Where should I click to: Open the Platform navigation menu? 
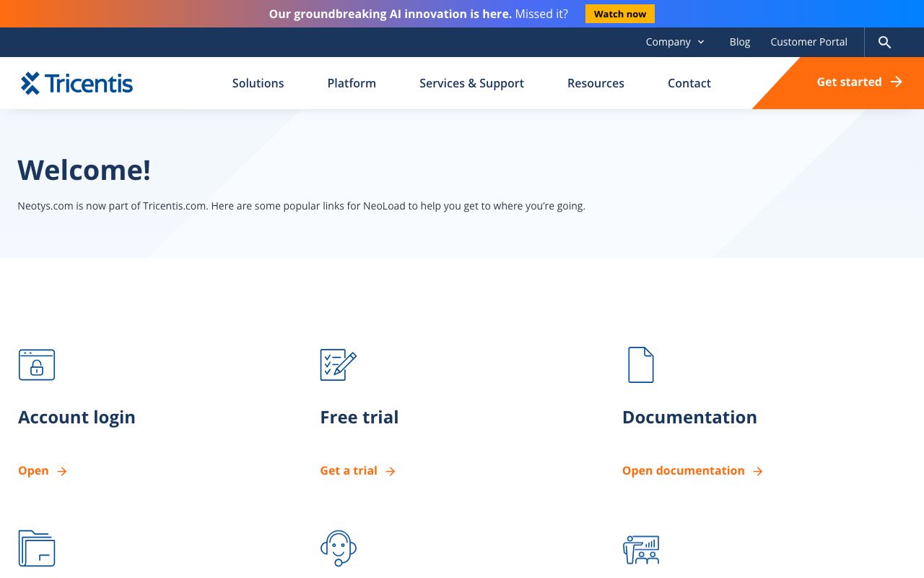pyautogui.click(x=352, y=83)
